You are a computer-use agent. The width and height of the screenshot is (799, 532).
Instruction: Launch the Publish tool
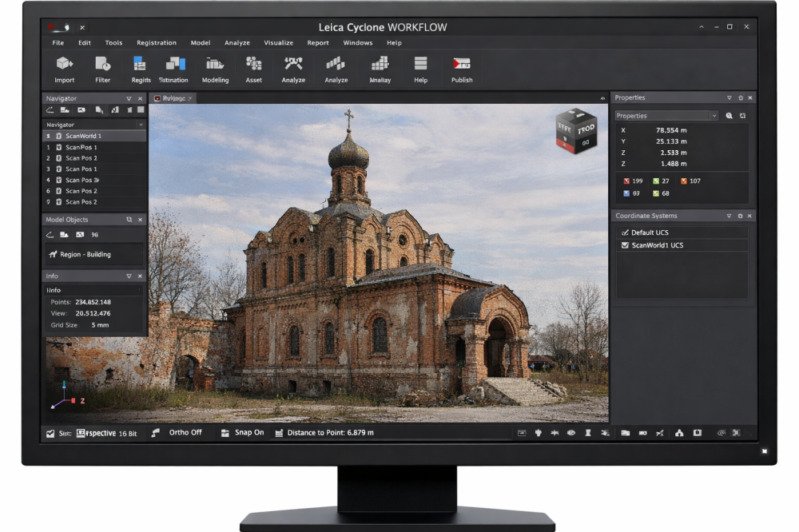[x=461, y=64]
